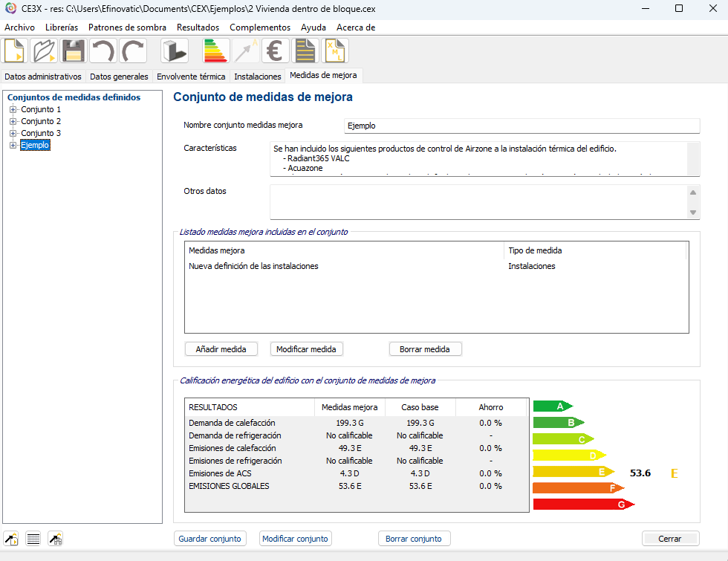Save project using the floppy disk icon
This screenshot has height=561, width=728.
73,51
